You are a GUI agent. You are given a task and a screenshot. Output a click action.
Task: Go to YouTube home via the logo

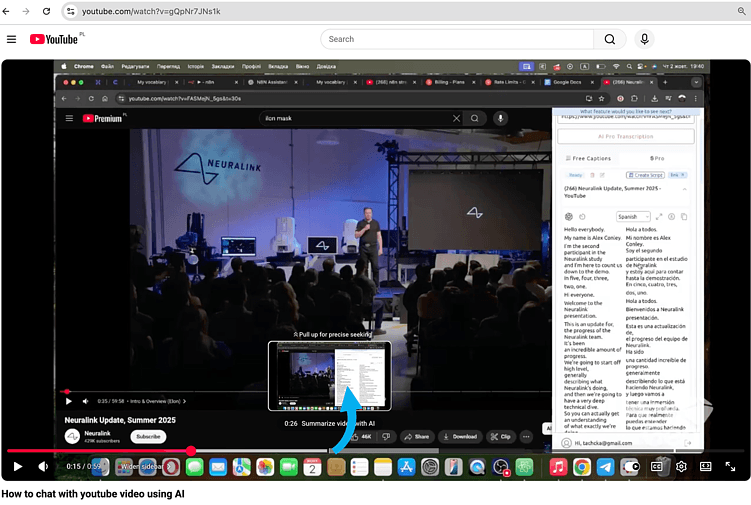54,39
